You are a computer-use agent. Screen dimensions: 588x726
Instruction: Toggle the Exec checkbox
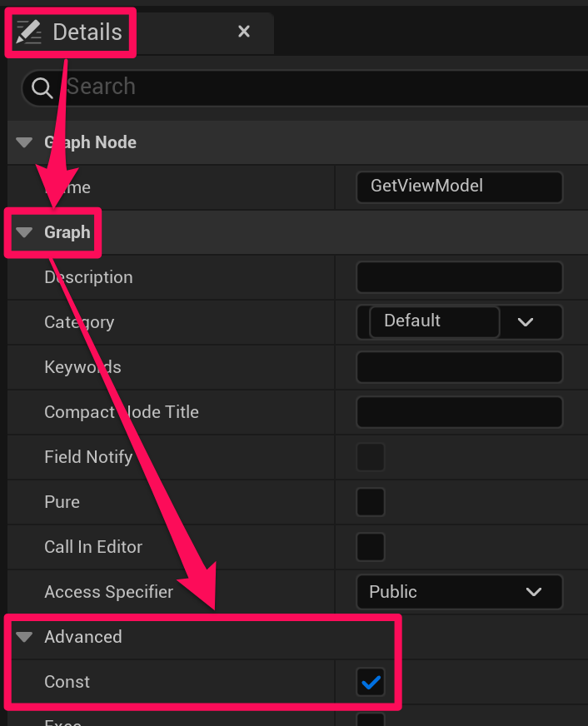(x=371, y=719)
